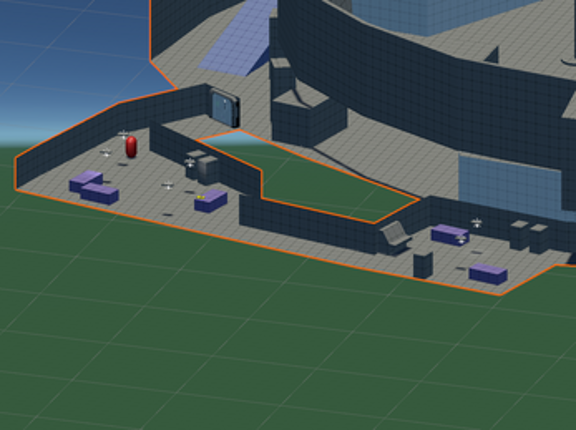Select the dark pillar below the tilted console

click(x=423, y=265)
